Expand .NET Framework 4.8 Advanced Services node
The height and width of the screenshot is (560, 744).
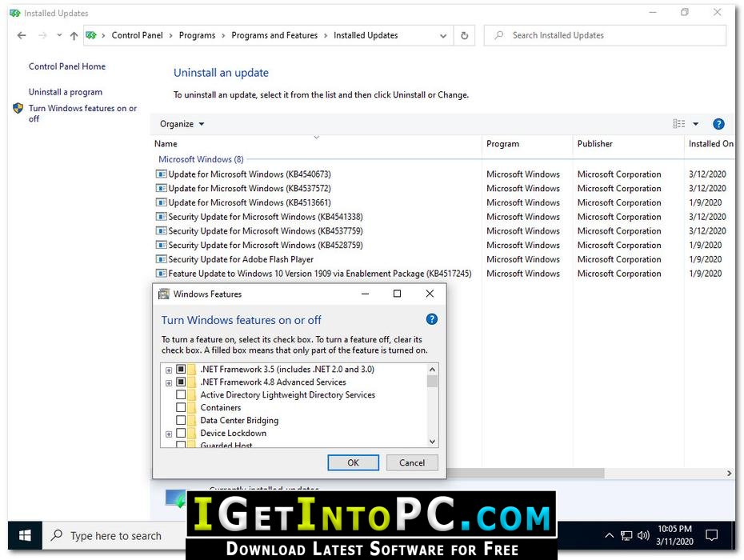point(169,382)
